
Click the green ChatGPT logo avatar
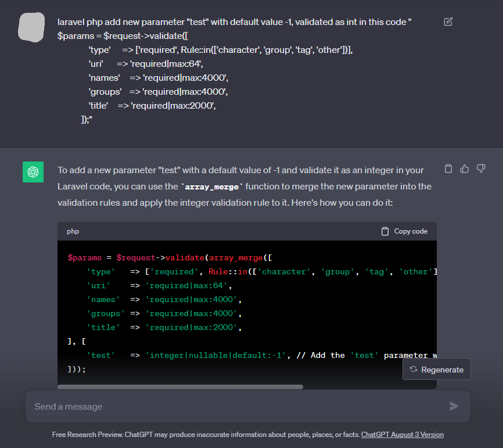33,172
